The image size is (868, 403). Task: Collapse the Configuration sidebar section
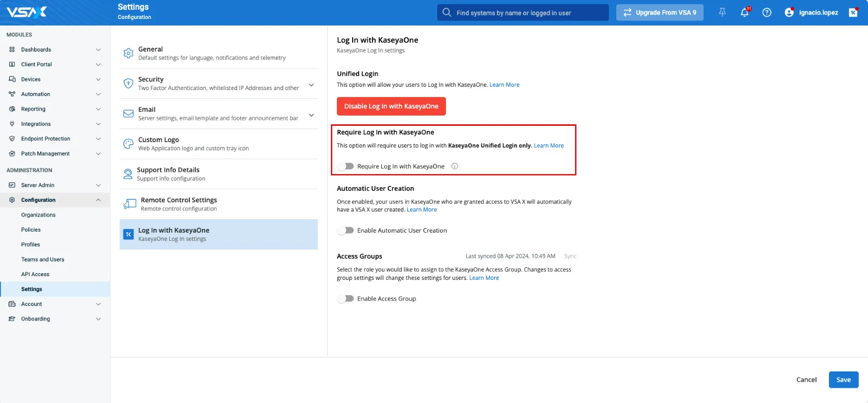point(98,200)
